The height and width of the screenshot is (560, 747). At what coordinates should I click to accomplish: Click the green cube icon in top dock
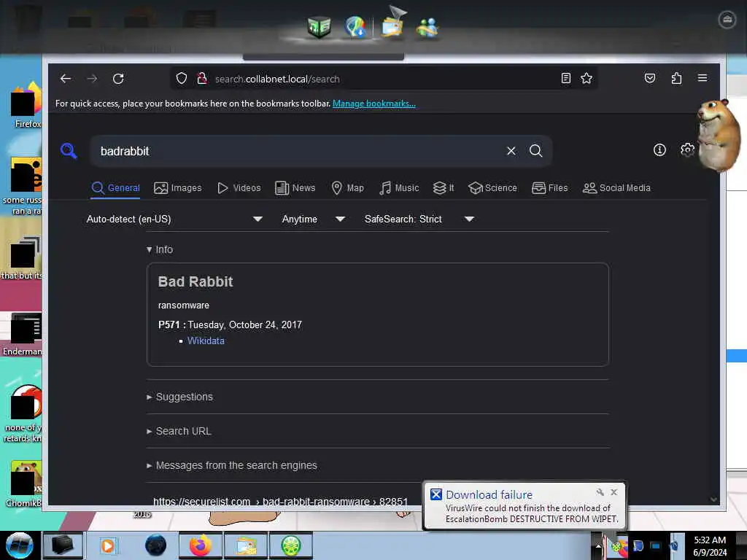click(319, 27)
